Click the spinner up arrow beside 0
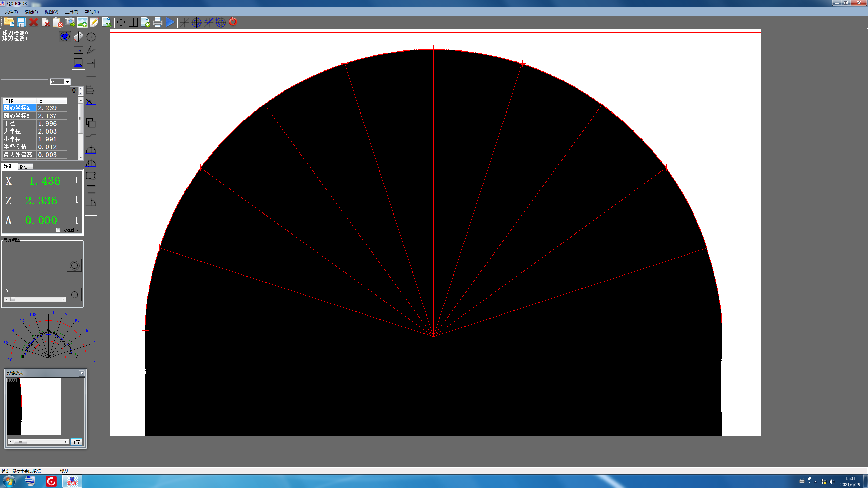868x488 pixels. click(81, 89)
